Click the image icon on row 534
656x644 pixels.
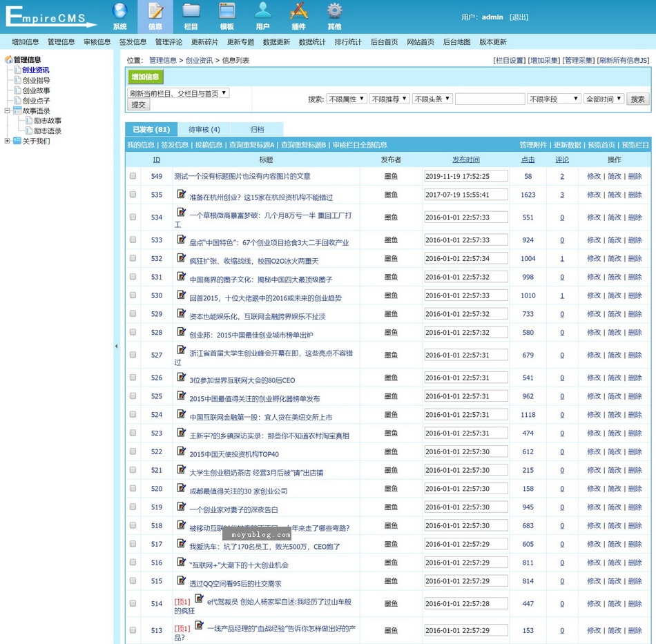[181, 212]
